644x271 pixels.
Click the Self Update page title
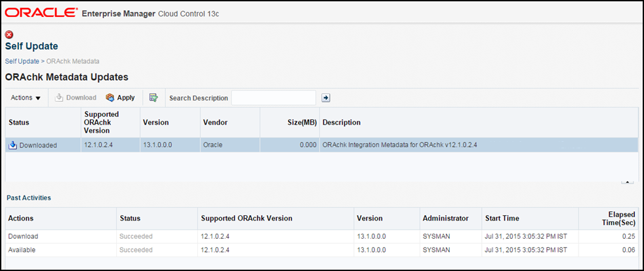coord(31,46)
